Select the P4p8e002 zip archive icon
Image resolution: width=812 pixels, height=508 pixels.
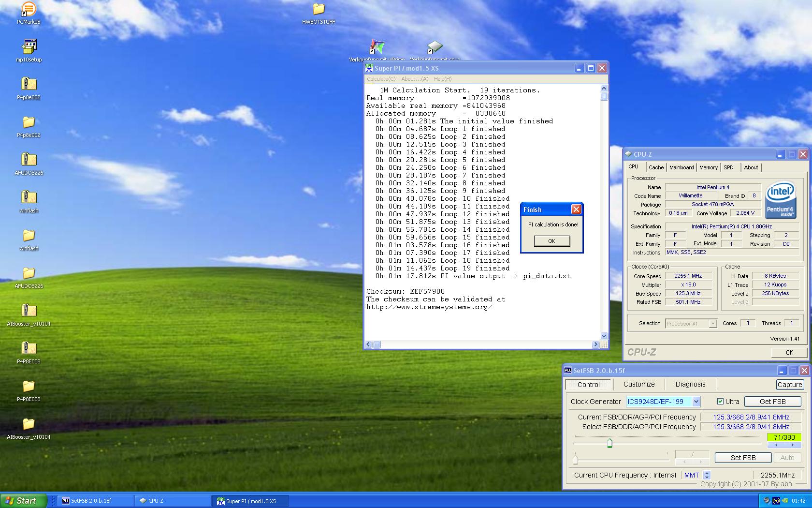pyautogui.click(x=29, y=85)
